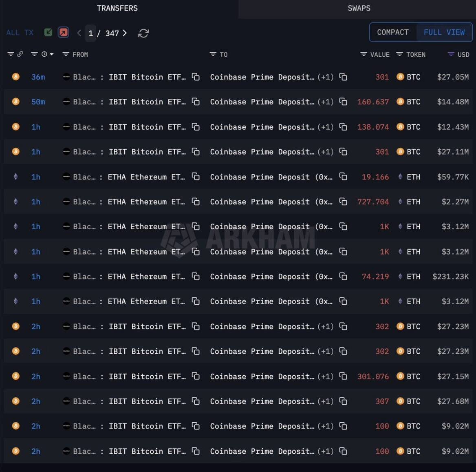Open Coinbase Prime Deposit in $59.77K row

point(271,177)
